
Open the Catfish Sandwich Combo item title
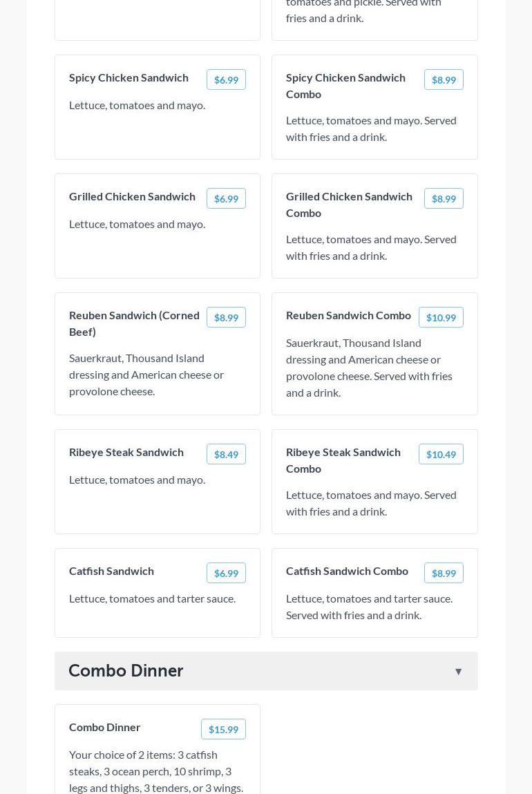pyautogui.click(x=347, y=571)
